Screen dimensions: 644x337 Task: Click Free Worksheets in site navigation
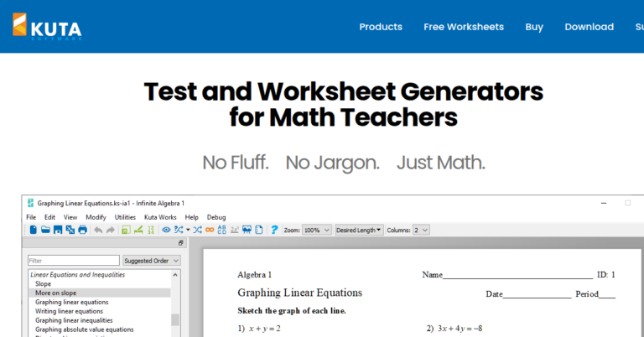[x=464, y=27]
